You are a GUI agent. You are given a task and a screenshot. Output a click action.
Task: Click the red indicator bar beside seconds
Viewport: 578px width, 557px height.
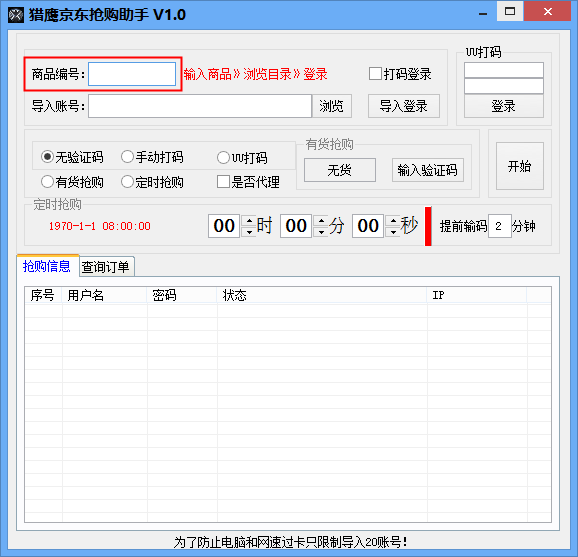(x=428, y=226)
